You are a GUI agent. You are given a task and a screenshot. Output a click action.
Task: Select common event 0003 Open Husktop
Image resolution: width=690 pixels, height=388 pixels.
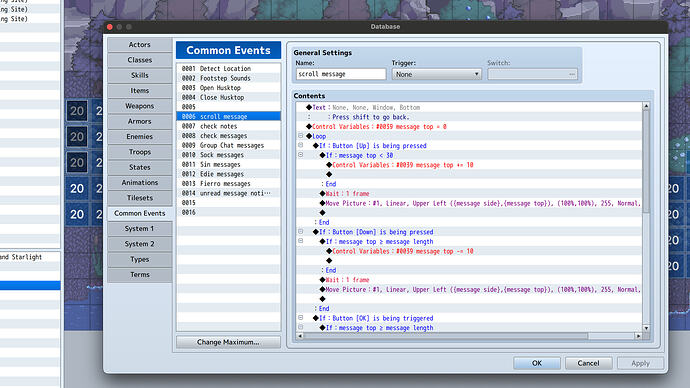coord(228,88)
